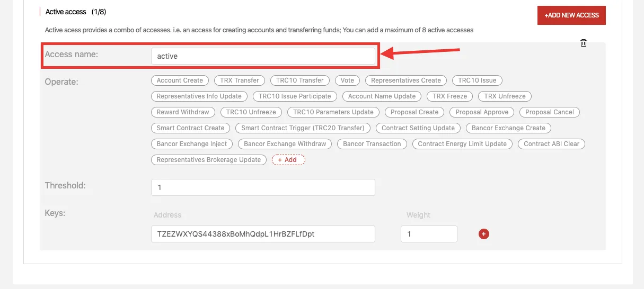Toggle the TRC10 Transfer operation tag
The image size is (644, 289).
click(300, 80)
